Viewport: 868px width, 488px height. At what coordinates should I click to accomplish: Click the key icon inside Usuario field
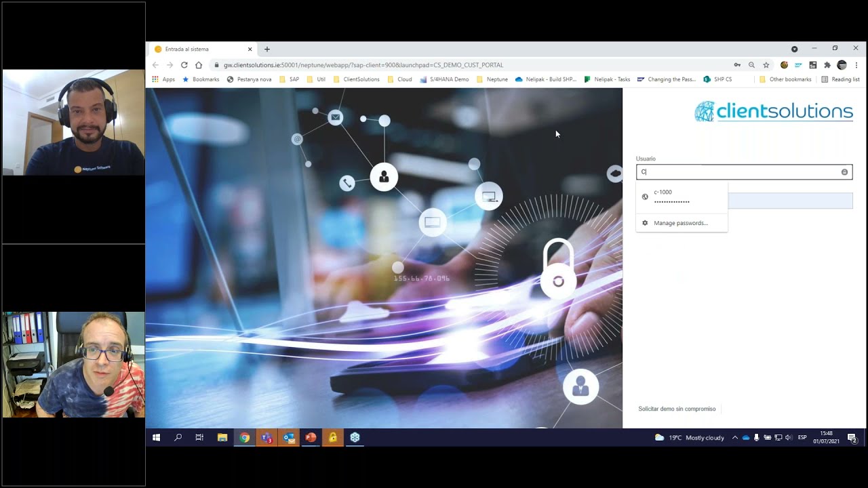pos(844,172)
